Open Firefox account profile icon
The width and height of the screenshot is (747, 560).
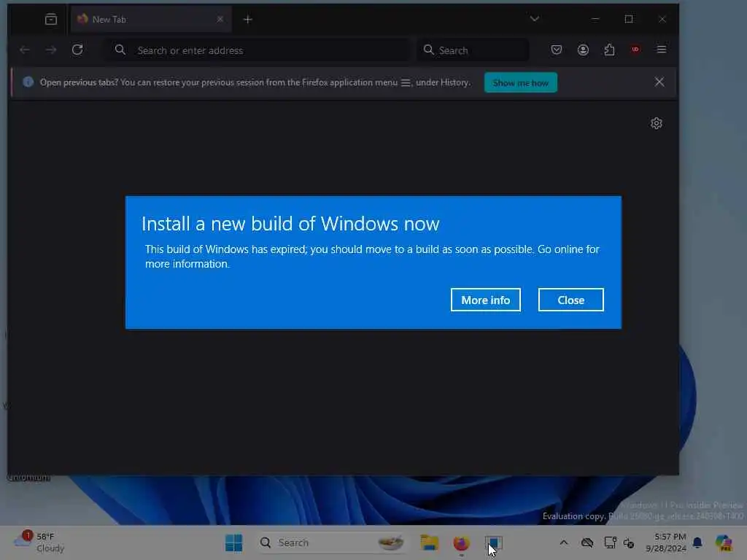coord(583,50)
